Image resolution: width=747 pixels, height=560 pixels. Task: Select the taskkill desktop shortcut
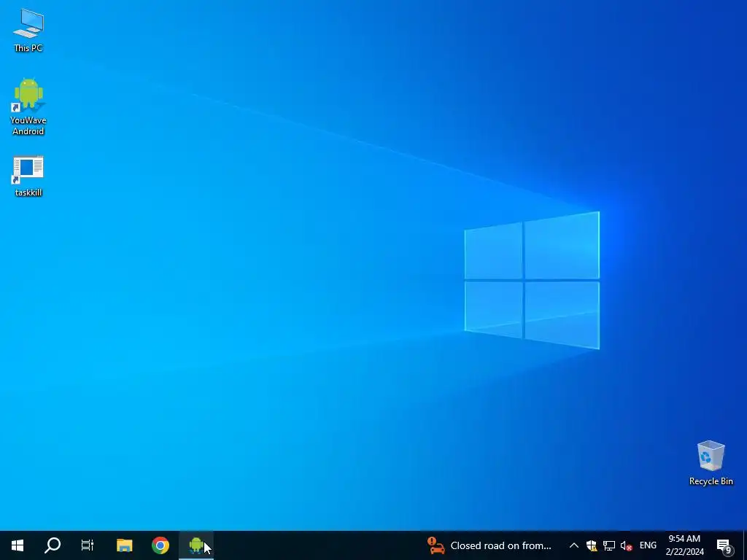click(28, 176)
